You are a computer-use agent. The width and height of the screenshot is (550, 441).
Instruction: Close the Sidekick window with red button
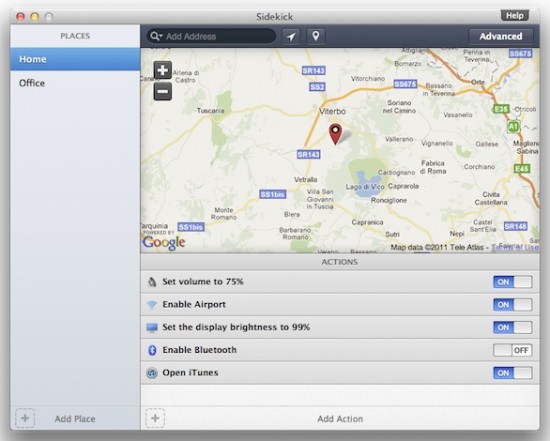[20, 16]
